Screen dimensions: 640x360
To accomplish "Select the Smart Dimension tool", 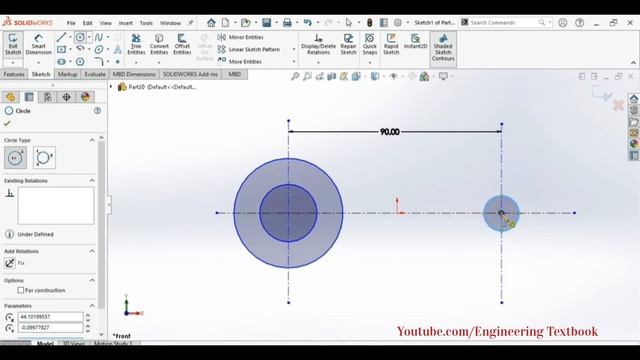I will [x=38, y=44].
